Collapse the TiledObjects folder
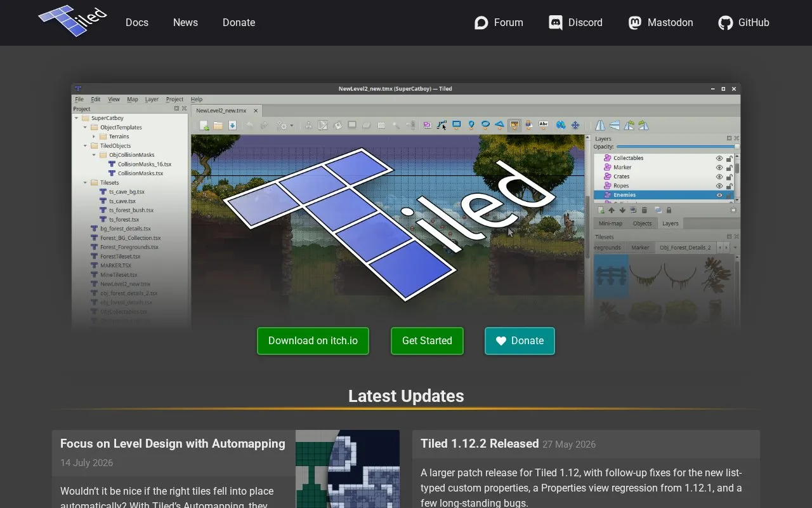812x508 pixels. pyautogui.click(x=85, y=145)
